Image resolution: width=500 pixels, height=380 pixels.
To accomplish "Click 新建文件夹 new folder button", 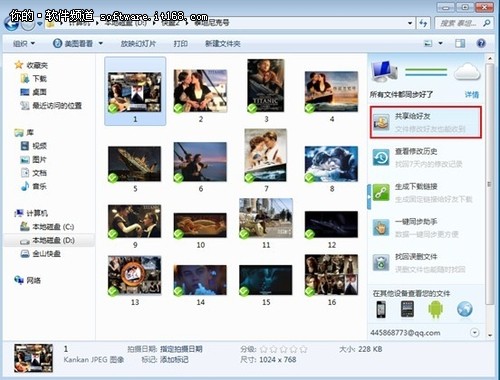I will [223, 43].
